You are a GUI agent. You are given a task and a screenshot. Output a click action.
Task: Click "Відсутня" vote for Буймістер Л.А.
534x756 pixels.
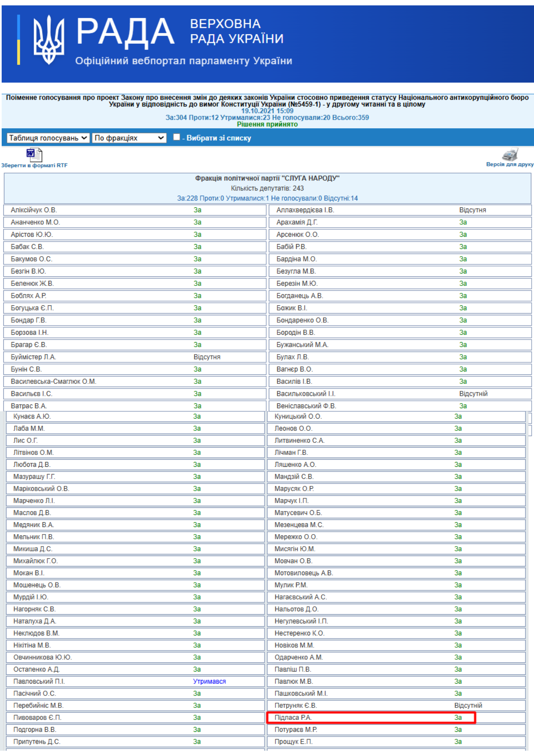click(x=207, y=357)
